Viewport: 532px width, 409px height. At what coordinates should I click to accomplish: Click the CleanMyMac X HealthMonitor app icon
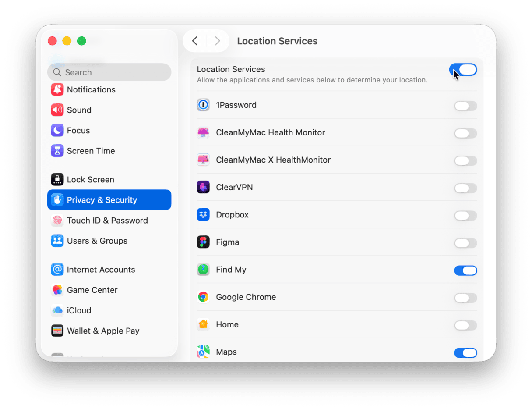pyautogui.click(x=203, y=160)
